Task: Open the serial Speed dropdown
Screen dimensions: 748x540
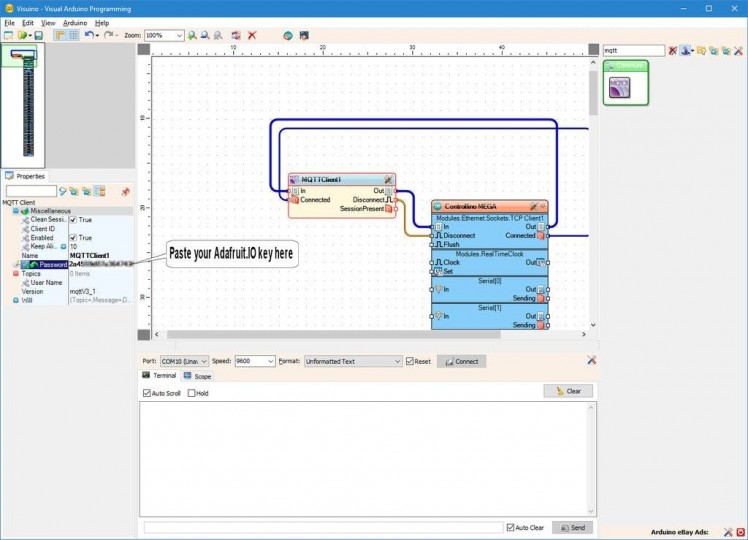Action: pyautogui.click(x=269, y=361)
